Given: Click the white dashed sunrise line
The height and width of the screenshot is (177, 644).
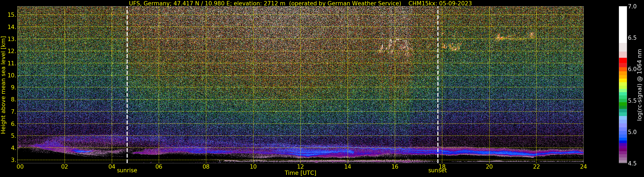Looking at the screenshot, I should pos(127,85).
